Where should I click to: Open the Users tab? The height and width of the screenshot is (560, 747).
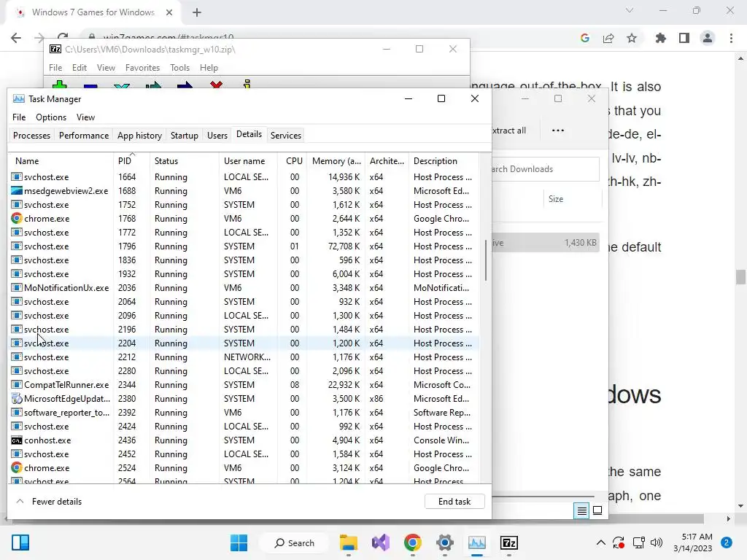[217, 135]
